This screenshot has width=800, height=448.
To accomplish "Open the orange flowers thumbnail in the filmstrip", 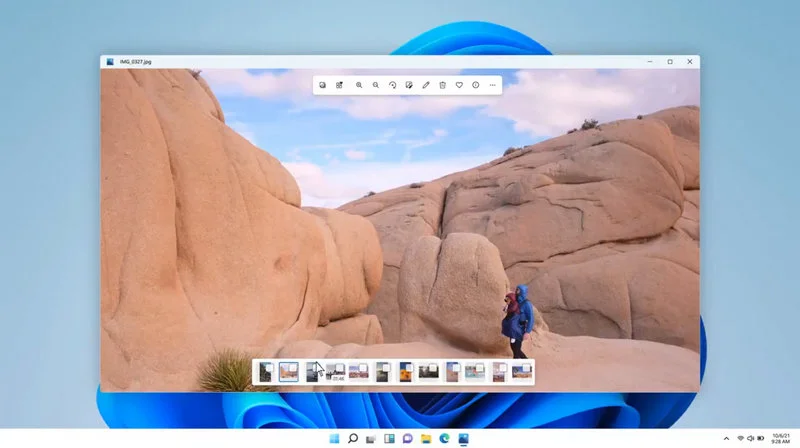I will coord(406,372).
